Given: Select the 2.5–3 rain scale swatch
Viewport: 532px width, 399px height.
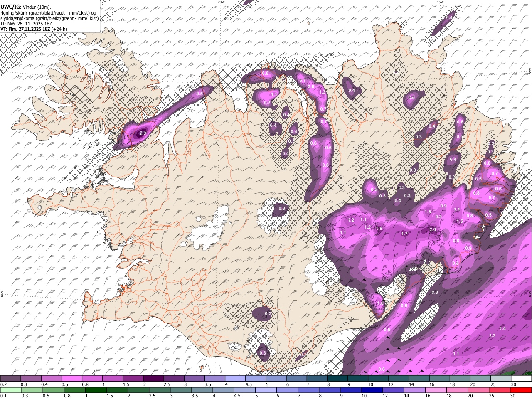Looking at the screenshot, I should [160, 390].
